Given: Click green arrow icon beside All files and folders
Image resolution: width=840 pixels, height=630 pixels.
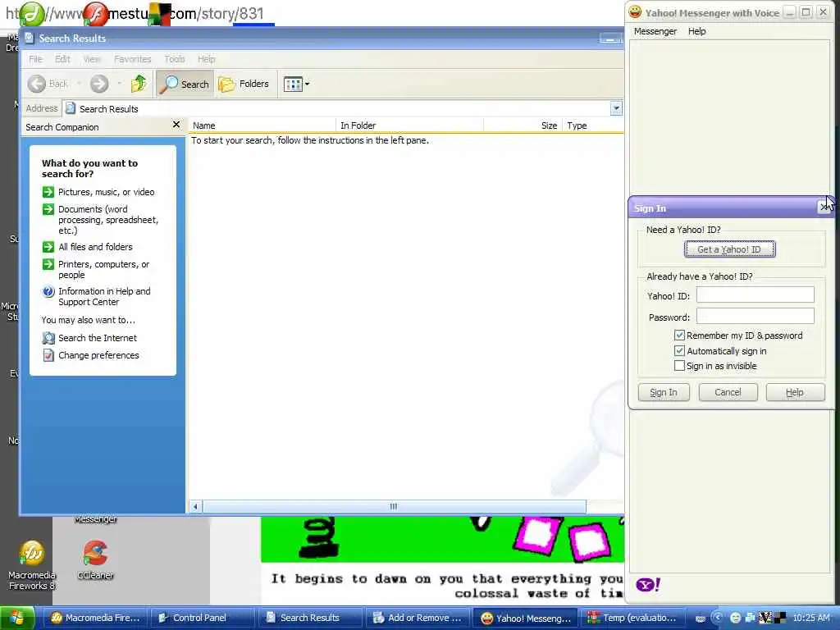Looking at the screenshot, I should tap(48, 247).
